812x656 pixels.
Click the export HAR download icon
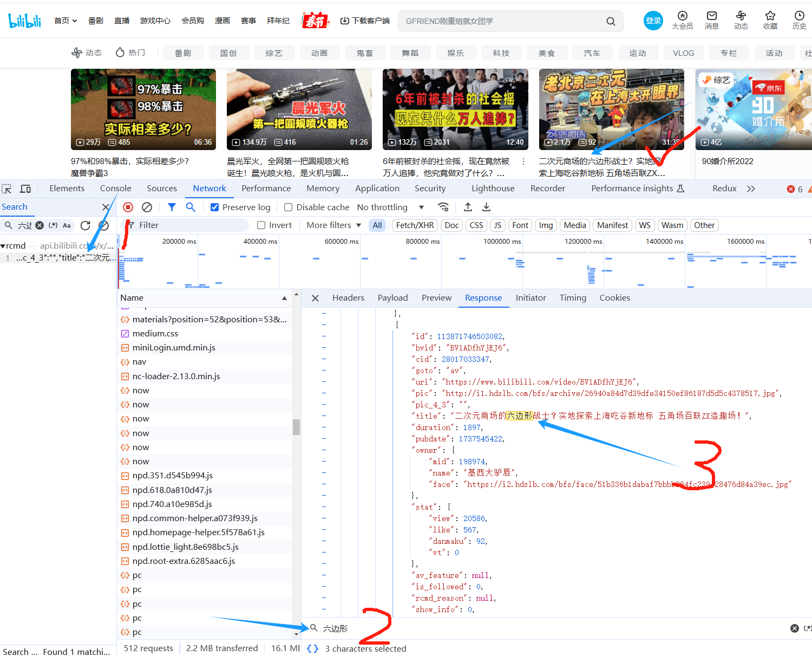pos(487,207)
